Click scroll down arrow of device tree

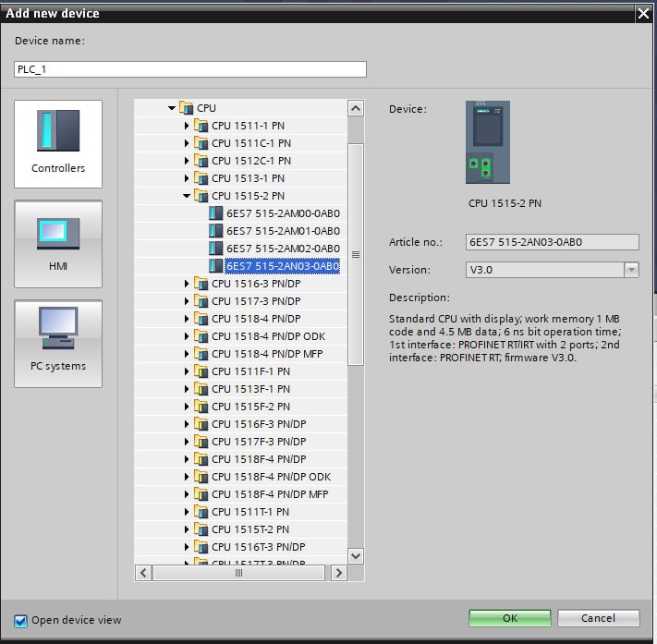tap(356, 556)
